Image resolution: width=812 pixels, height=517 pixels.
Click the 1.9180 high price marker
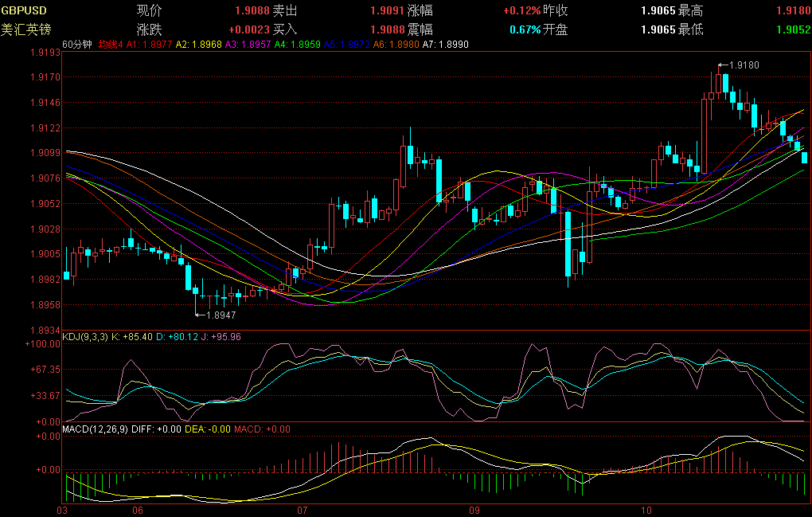click(740, 65)
